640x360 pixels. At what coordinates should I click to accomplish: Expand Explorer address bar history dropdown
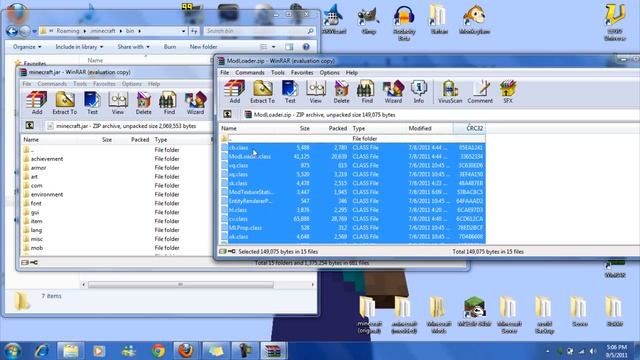click(183, 31)
